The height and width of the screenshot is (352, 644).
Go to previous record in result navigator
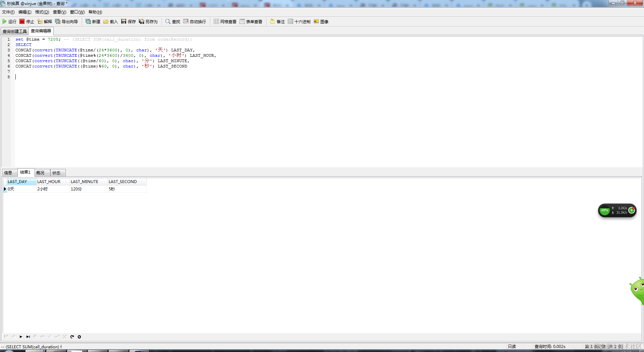point(13,337)
